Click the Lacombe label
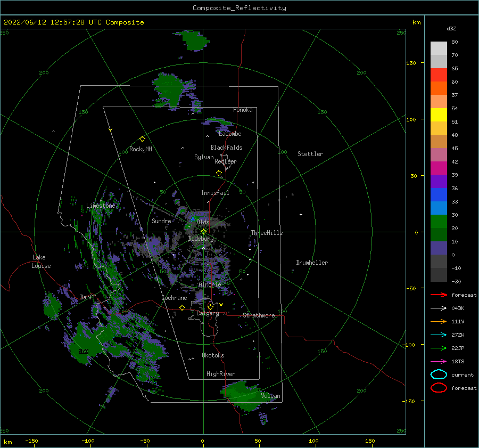The image size is (479, 448). coord(230,134)
